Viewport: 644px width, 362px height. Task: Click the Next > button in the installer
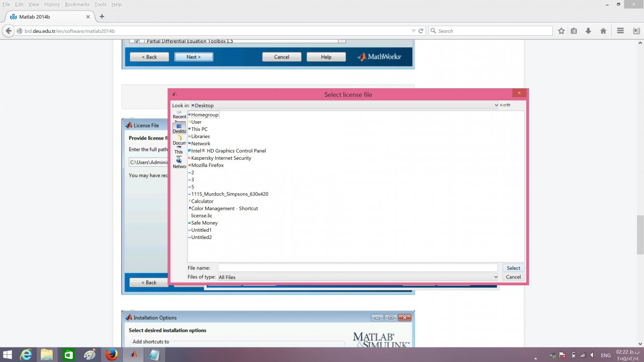(194, 57)
